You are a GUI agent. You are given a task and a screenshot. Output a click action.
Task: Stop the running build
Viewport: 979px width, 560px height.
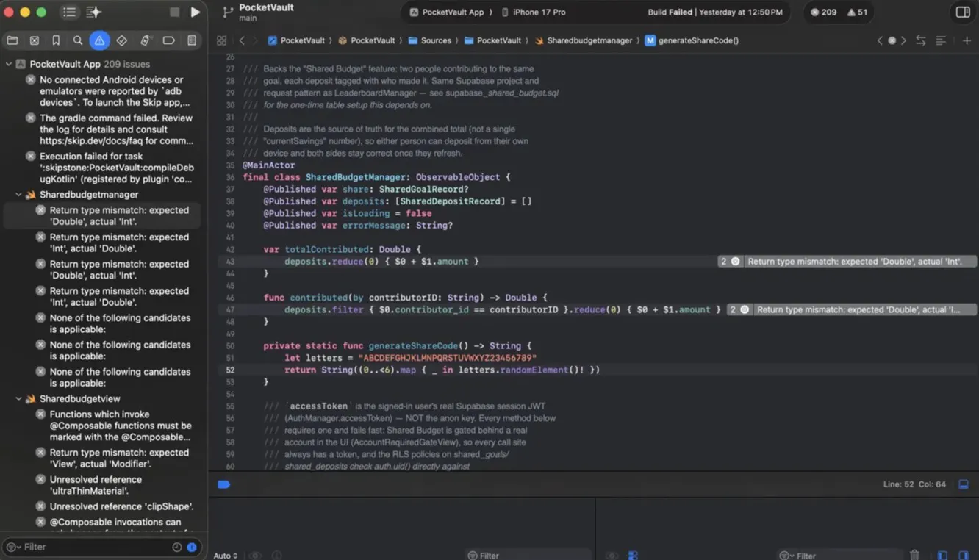[174, 12]
